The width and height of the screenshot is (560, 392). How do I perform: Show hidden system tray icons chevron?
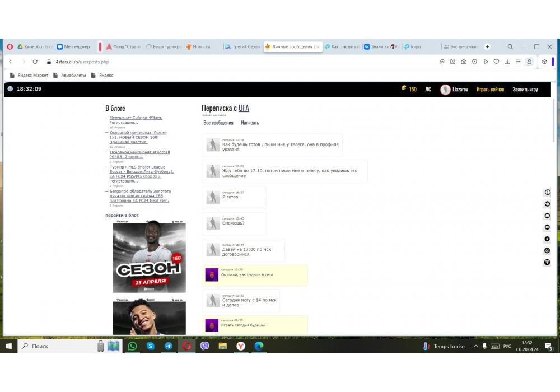476,346
